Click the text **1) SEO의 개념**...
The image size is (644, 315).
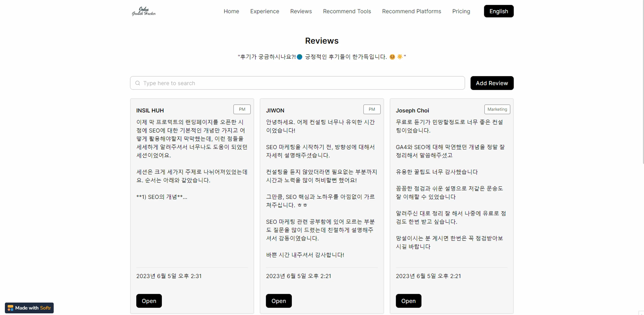[x=162, y=197]
